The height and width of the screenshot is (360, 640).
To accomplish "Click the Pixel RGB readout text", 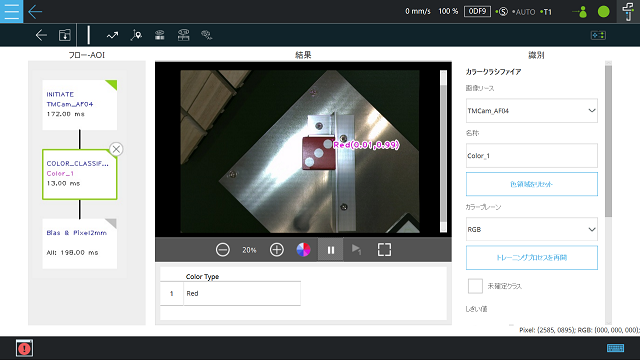I will (x=579, y=330).
